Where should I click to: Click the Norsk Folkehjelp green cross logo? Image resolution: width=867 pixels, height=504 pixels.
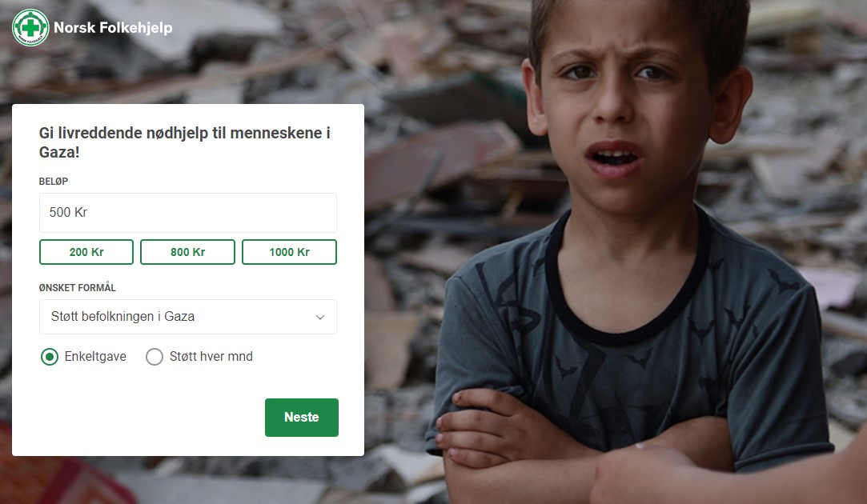click(30, 28)
